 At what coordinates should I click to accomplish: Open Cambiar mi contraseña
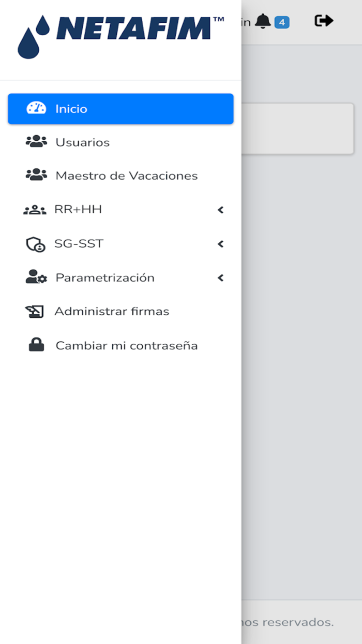click(x=127, y=345)
